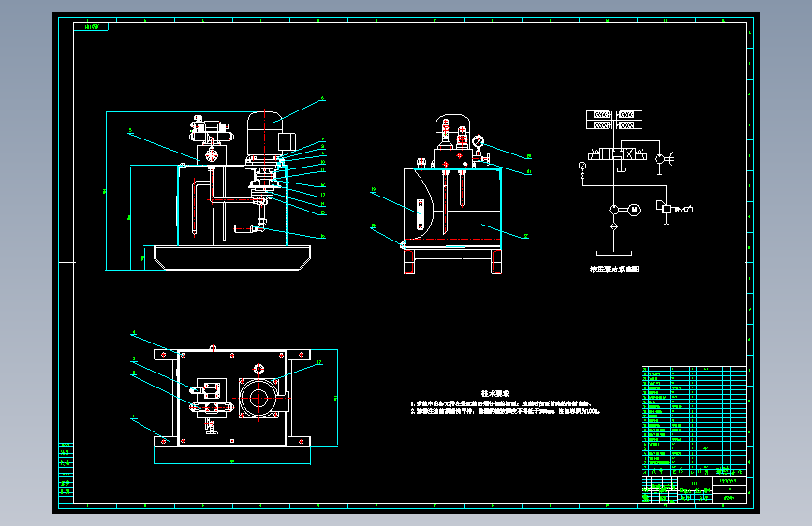Click the pump circle symbol beside the M motor

[x=614, y=210]
